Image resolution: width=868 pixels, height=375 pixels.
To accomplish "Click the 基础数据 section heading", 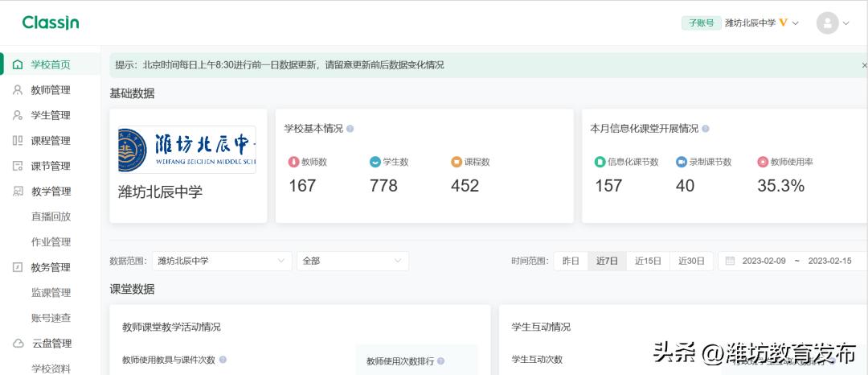I will pos(132,93).
